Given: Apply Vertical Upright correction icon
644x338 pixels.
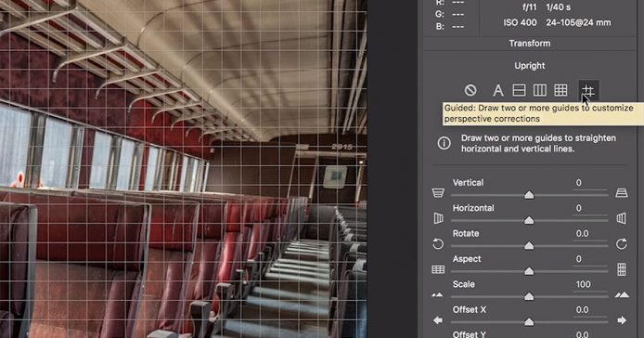Looking at the screenshot, I should coord(540,90).
